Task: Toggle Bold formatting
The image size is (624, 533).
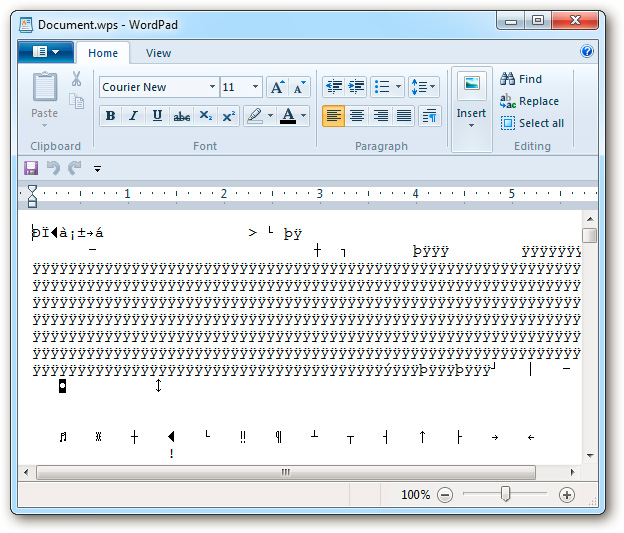Action: coord(111,116)
